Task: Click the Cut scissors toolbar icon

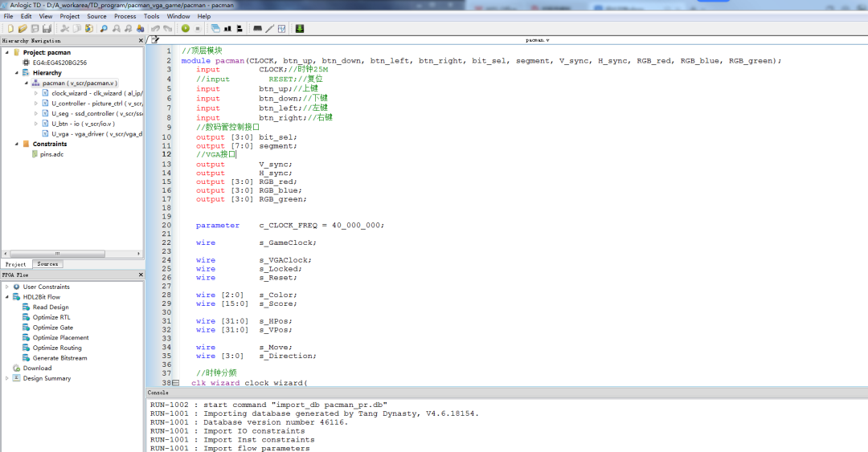Action: point(65,28)
